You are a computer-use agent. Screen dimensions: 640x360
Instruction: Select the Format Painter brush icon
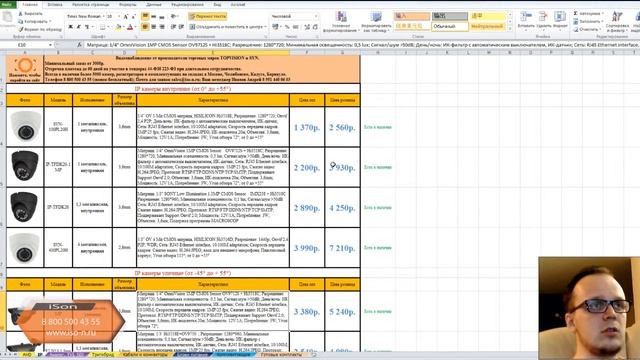tap(21, 29)
